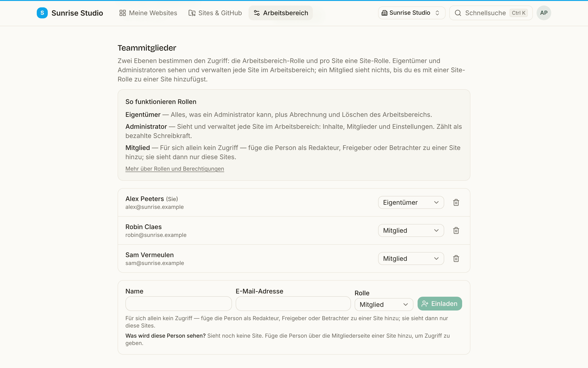
Task: Click the name Robin Claes
Action: pos(144,227)
